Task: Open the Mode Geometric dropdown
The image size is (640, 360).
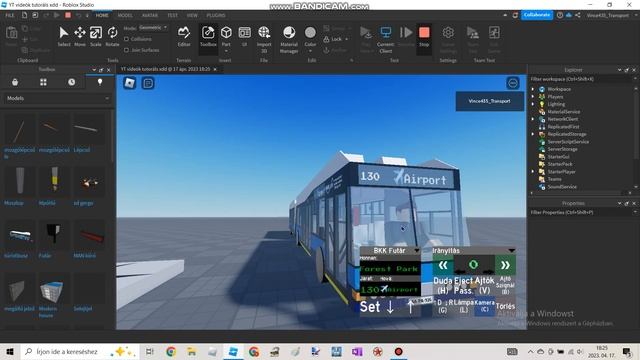Action: [153, 28]
